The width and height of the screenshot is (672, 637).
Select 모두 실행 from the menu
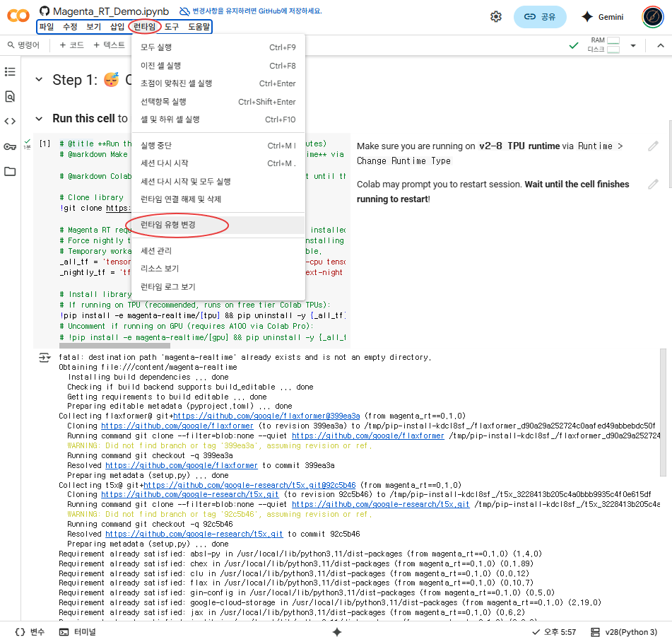click(218, 47)
